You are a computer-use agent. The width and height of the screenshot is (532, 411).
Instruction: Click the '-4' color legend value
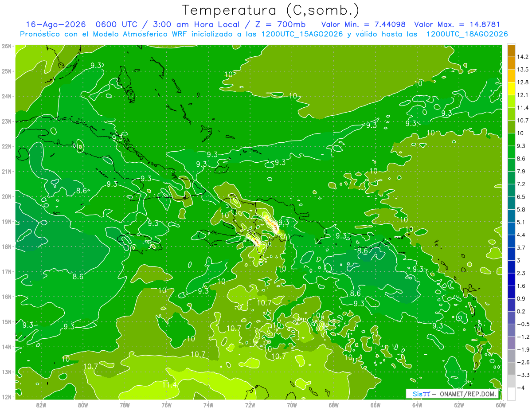point(520,388)
